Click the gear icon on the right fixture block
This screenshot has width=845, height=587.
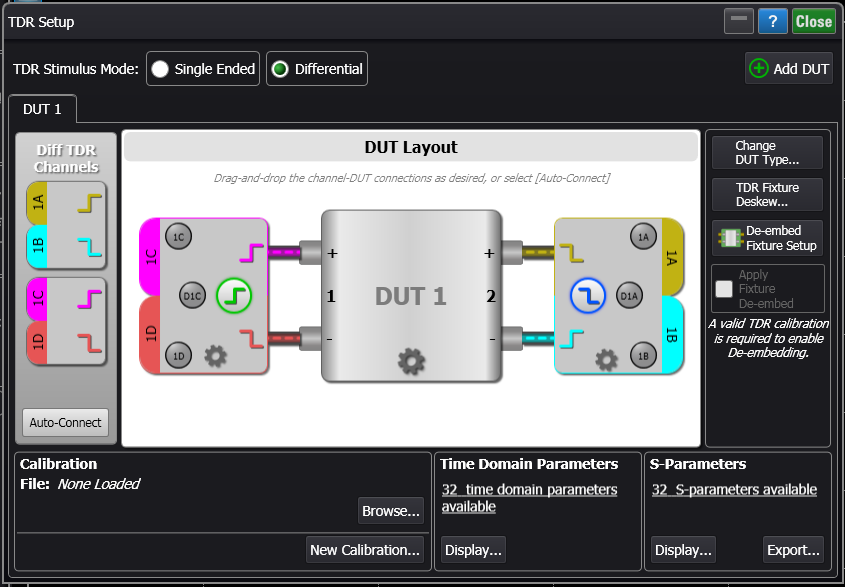604,358
